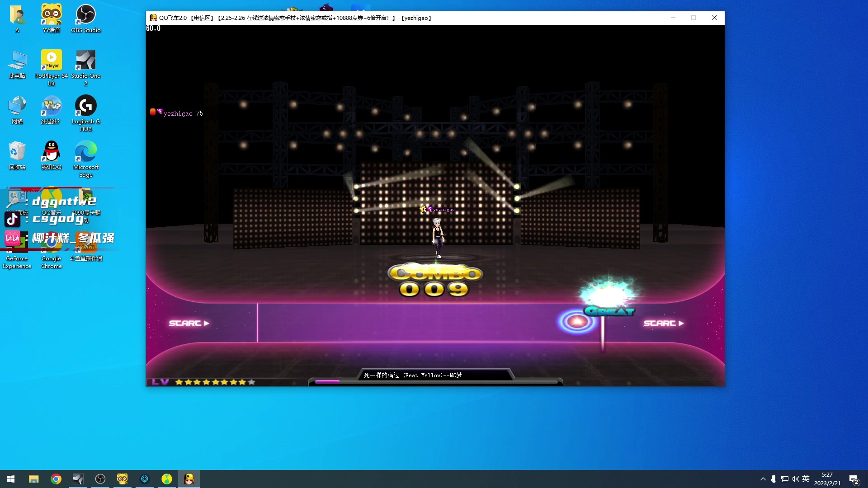Select the QQ飞车 game taskbar button
Image resolution: width=868 pixels, height=488 pixels.
click(x=189, y=479)
